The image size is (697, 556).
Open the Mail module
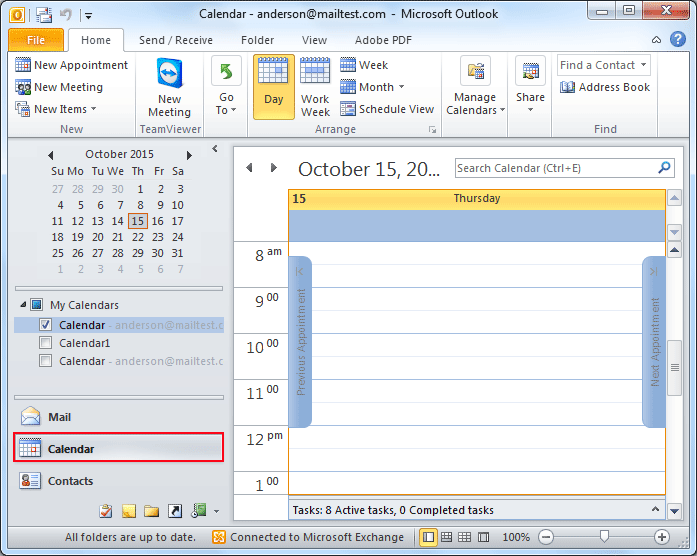point(119,417)
